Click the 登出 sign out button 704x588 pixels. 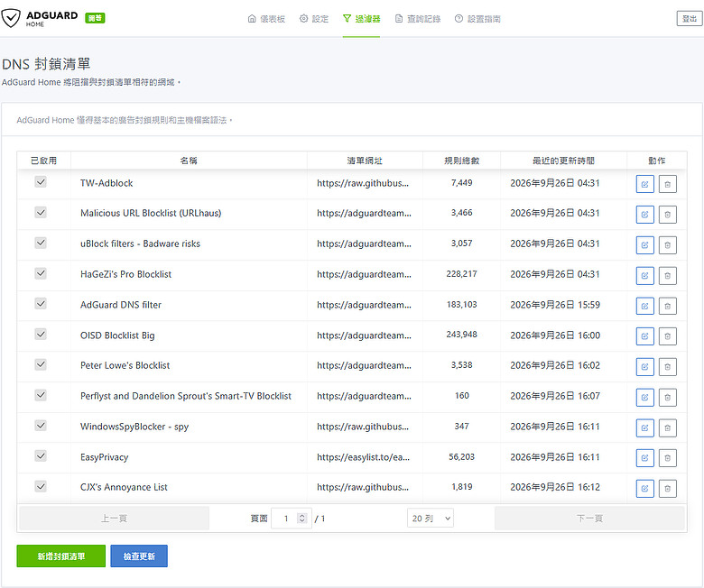[x=690, y=18]
